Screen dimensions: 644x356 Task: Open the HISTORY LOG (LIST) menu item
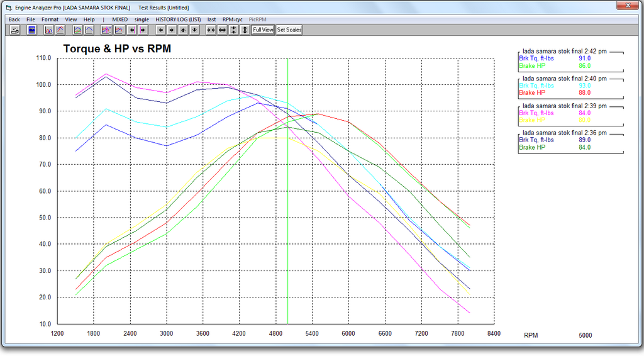tap(178, 19)
